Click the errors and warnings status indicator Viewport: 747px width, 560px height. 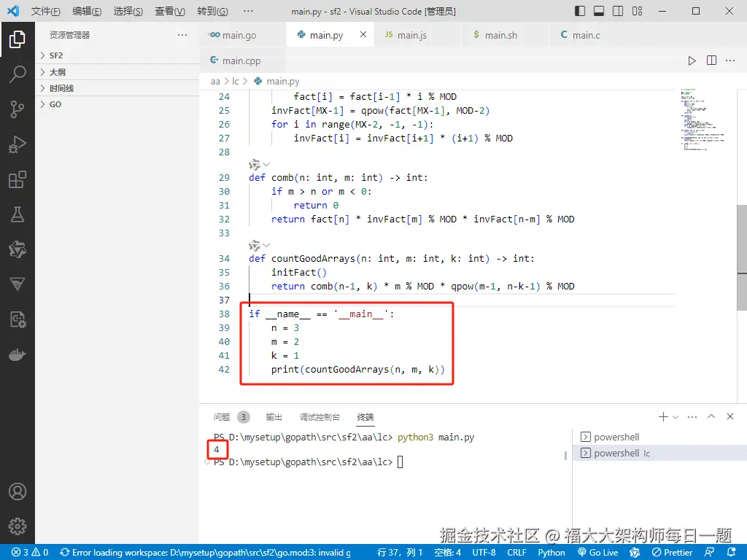pos(29,553)
